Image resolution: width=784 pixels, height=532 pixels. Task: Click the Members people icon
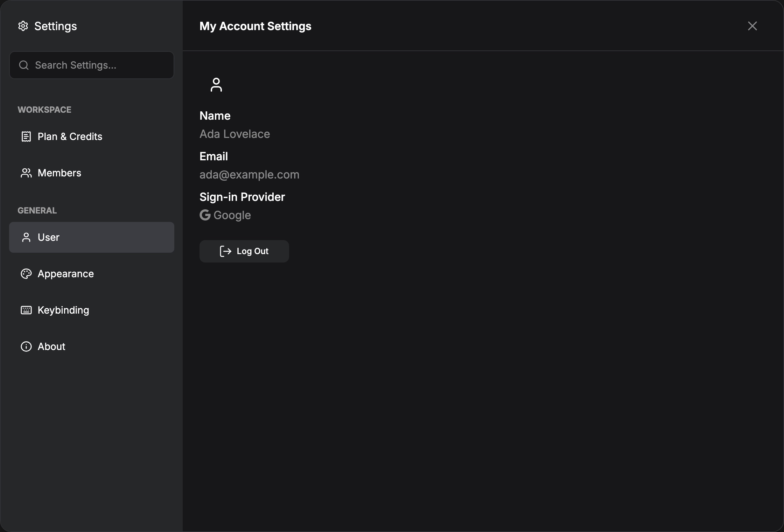pos(26,173)
